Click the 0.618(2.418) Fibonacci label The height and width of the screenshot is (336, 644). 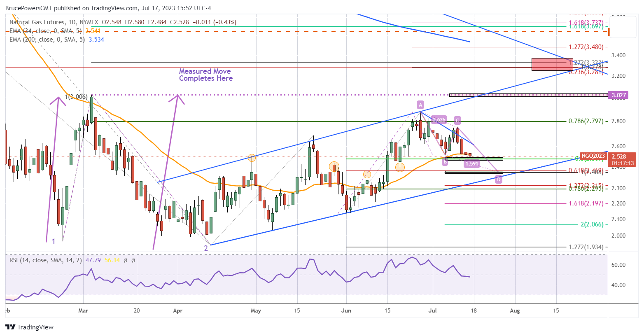coord(586,170)
